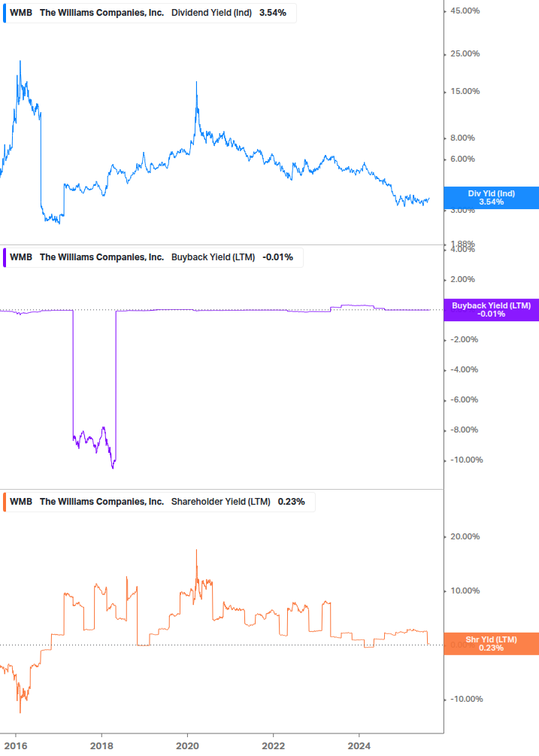
Task: Click the -4.00% buyback yield axis label
Action: point(464,370)
